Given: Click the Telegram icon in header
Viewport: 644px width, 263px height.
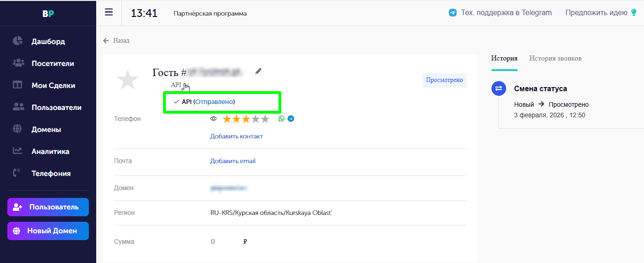Looking at the screenshot, I should (x=453, y=13).
